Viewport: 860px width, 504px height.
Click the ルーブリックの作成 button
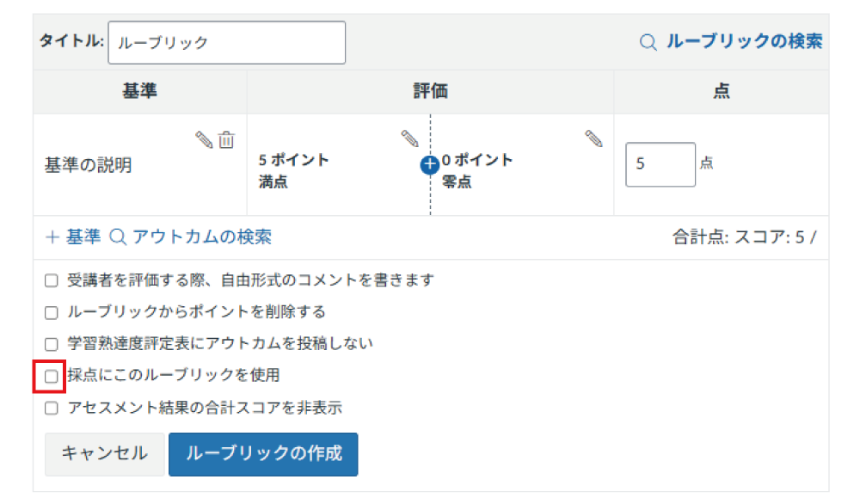pos(263,454)
